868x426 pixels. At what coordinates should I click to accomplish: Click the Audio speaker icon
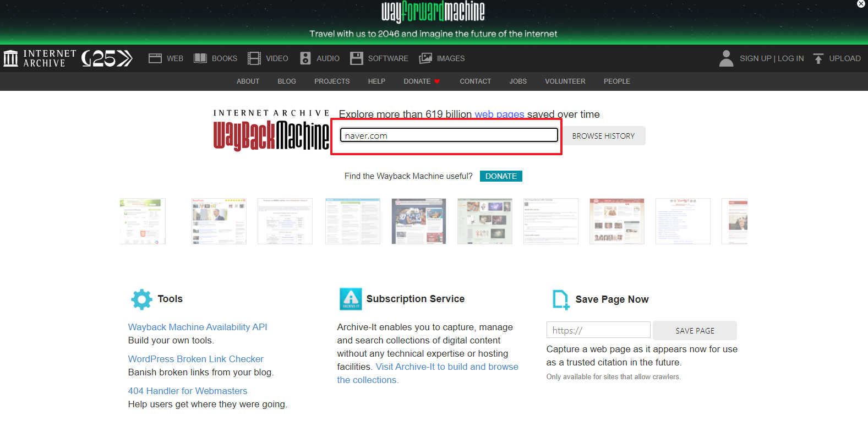coord(305,58)
